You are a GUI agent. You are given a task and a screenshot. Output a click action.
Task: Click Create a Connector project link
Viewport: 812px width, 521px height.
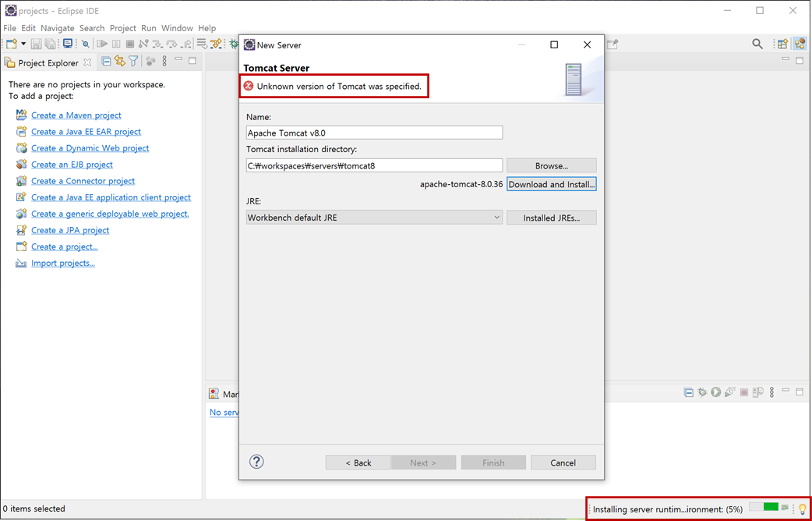pos(83,181)
